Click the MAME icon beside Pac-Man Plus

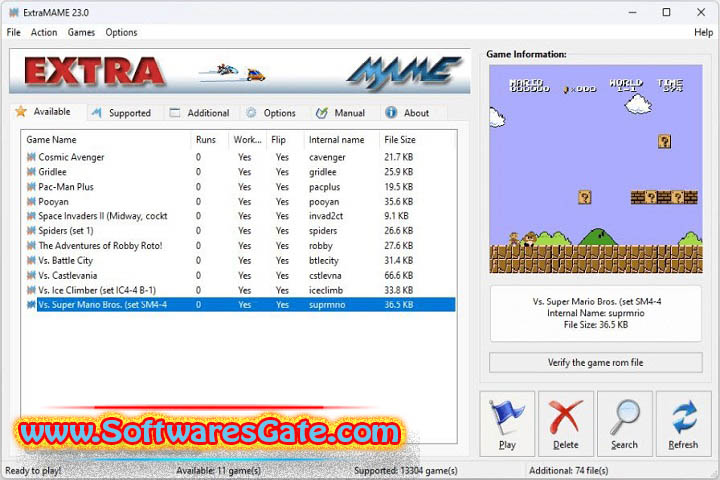[31, 186]
